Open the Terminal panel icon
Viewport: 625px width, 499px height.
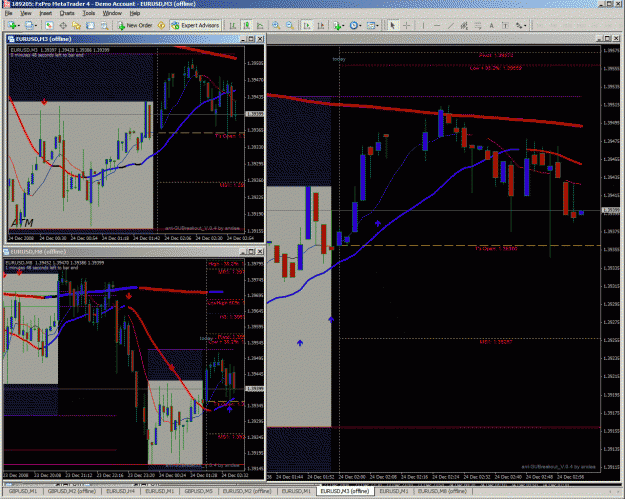click(90, 26)
